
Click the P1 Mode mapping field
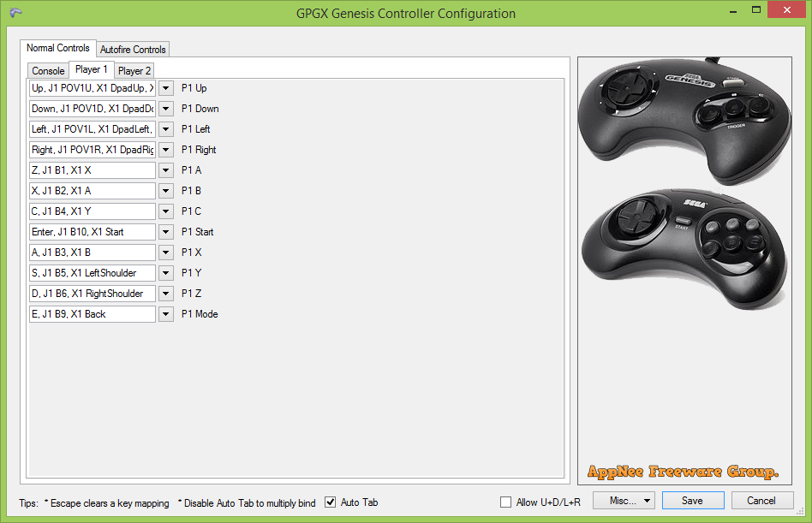coord(93,314)
